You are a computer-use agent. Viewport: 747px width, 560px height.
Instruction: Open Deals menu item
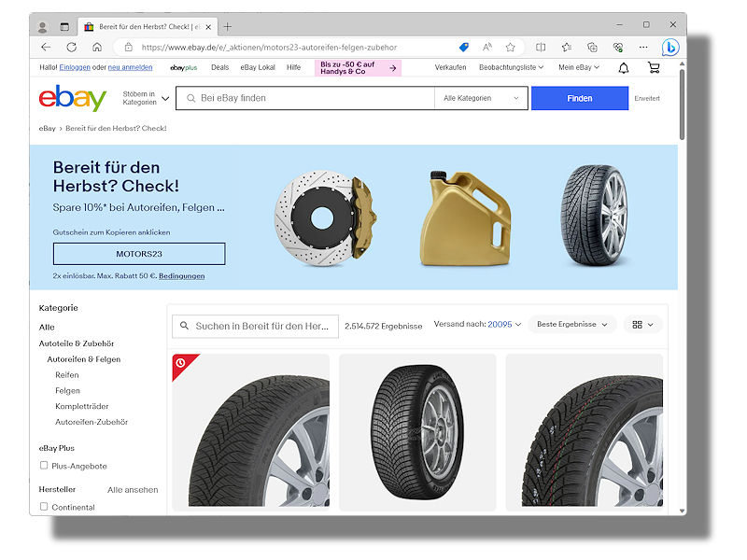(220, 67)
